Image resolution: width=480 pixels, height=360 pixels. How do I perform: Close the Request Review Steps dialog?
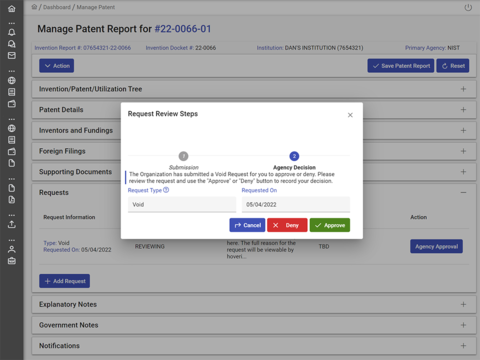coord(350,115)
